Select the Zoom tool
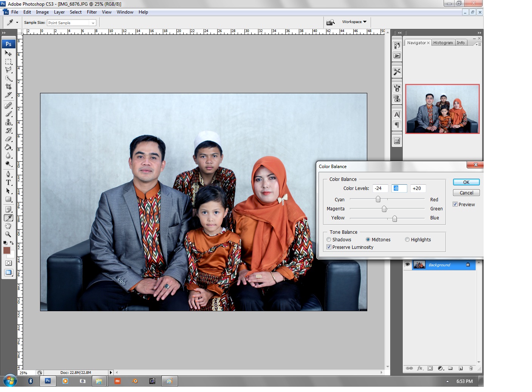 pyautogui.click(x=8, y=235)
